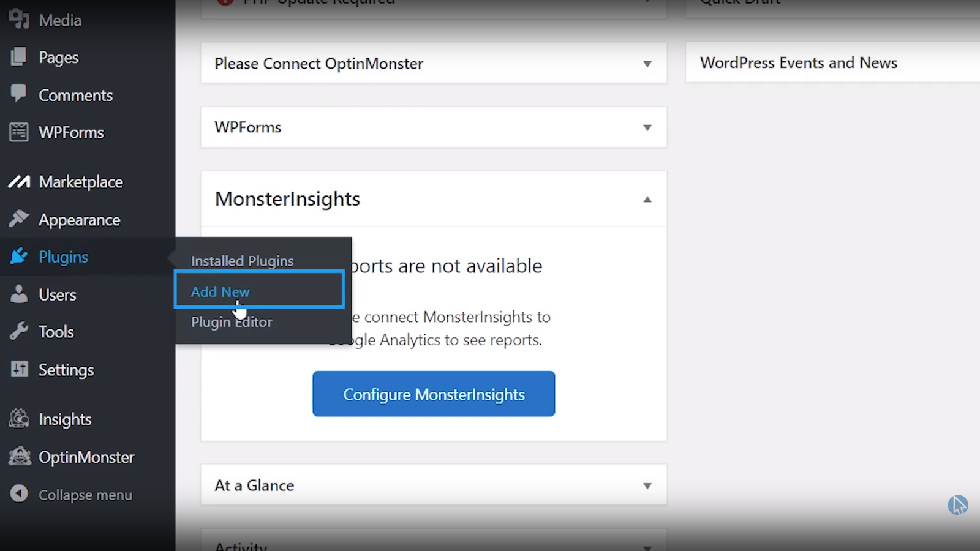Collapse the MonsterInsights widget
The width and height of the screenshot is (980, 551).
pos(647,199)
